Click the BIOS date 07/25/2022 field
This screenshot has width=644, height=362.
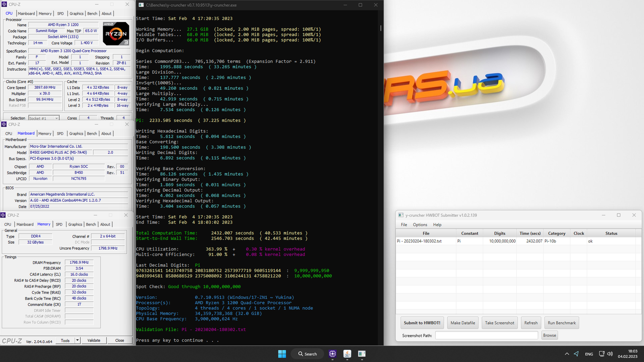78,206
